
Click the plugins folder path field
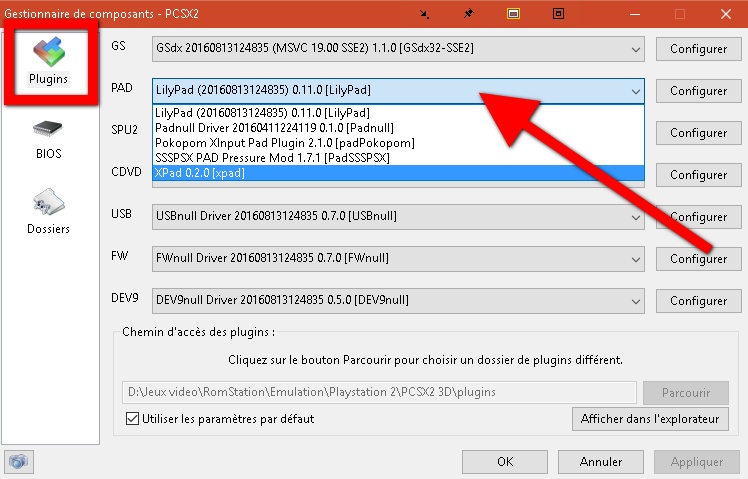tap(378, 392)
